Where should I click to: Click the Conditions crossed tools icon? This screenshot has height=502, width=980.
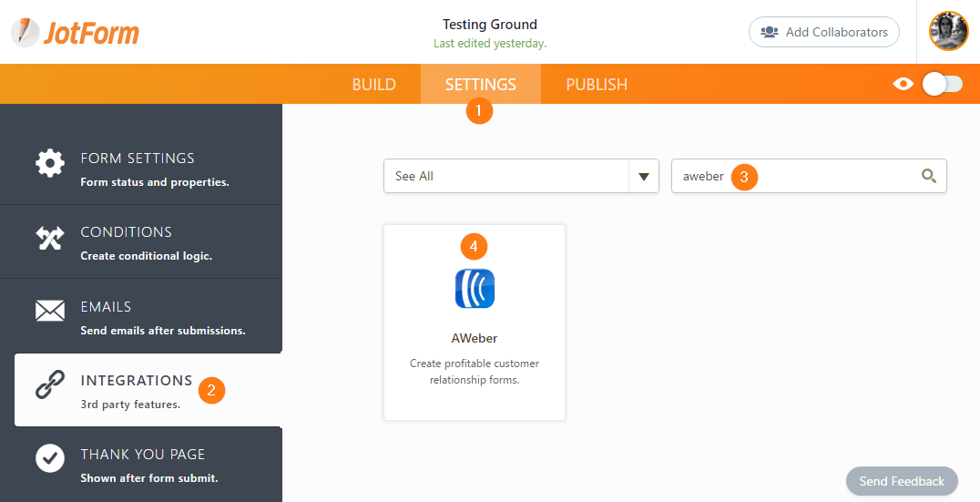point(50,238)
